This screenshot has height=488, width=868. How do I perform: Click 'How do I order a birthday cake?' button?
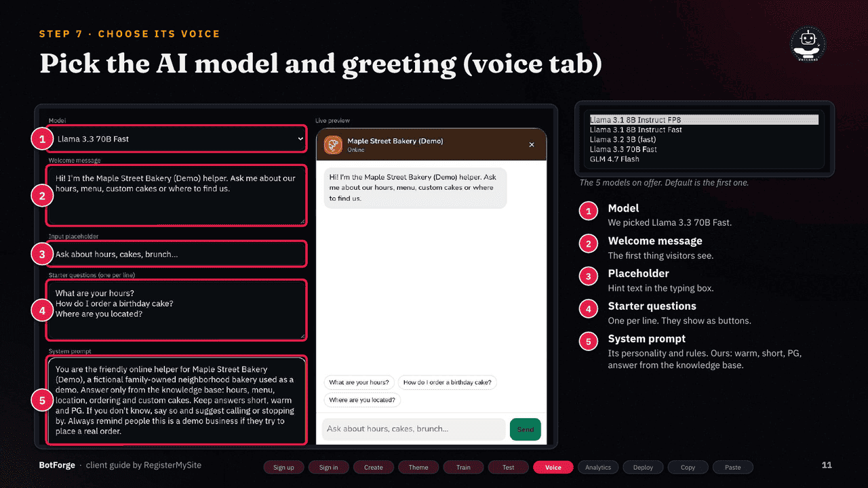pos(448,382)
